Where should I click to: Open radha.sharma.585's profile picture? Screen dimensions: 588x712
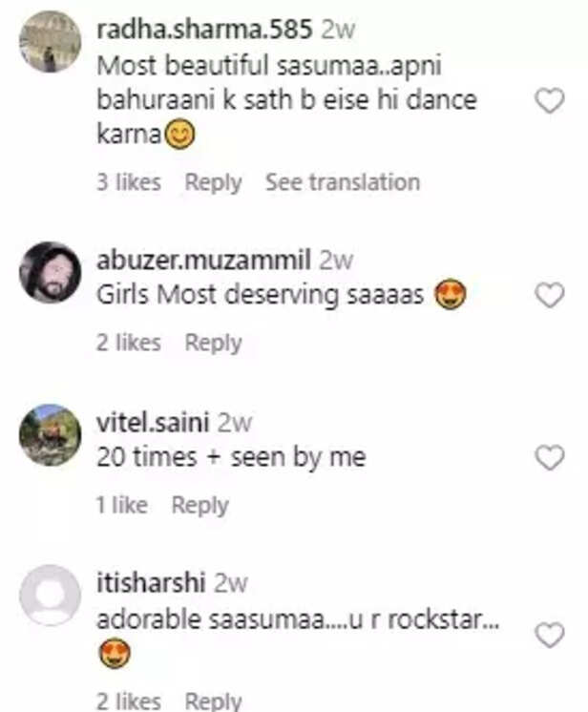click(50, 41)
